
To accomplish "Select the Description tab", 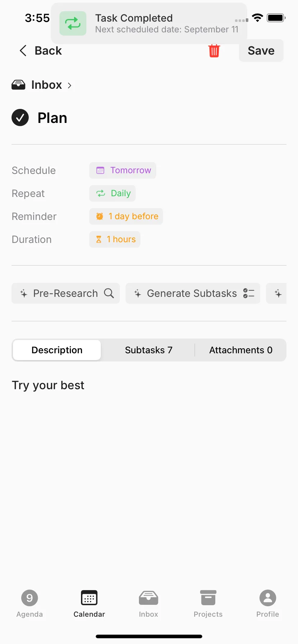I will [57, 350].
